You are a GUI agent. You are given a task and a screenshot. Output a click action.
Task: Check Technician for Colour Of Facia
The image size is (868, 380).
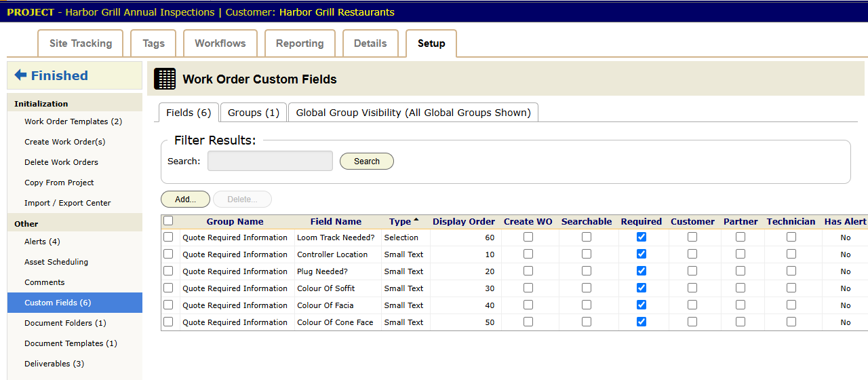tap(791, 305)
